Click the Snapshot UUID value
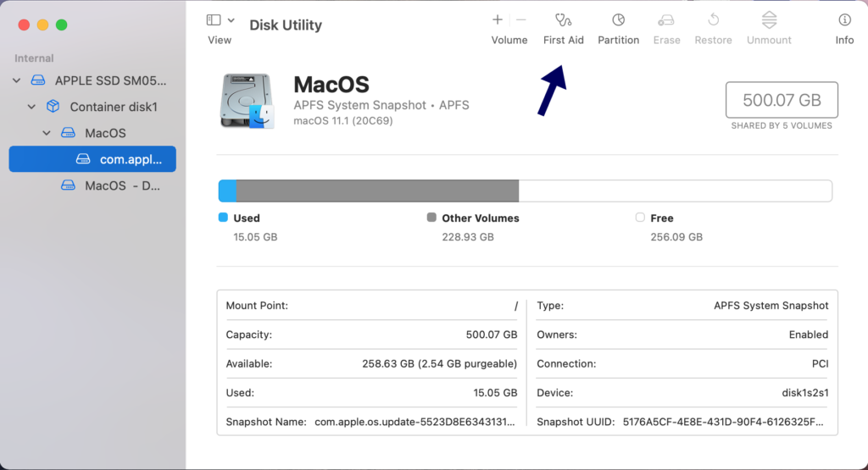This screenshot has width=868, height=470. point(723,422)
